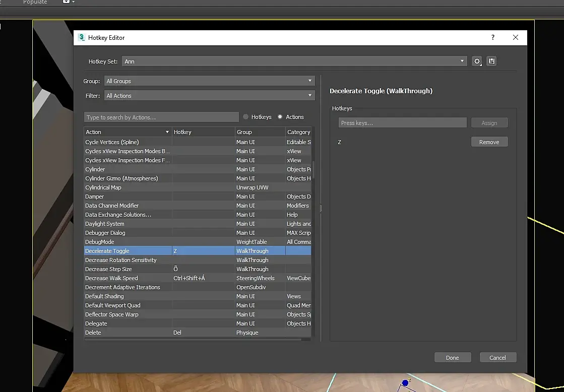The image size is (564, 392).
Task: Click the Group column header
Action: tap(260, 132)
